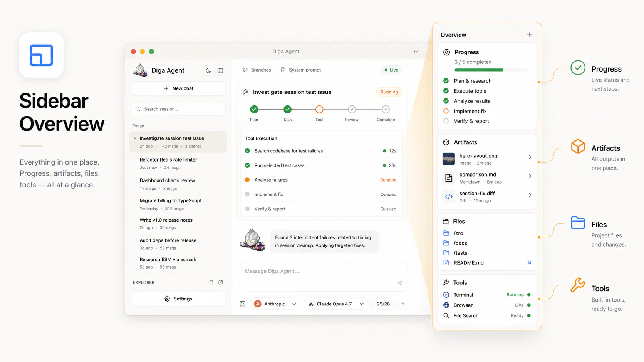The height and width of the screenshot is (362, 644).
Task: Open Refactor Redis rate limiter session
Action: [178, 163]
